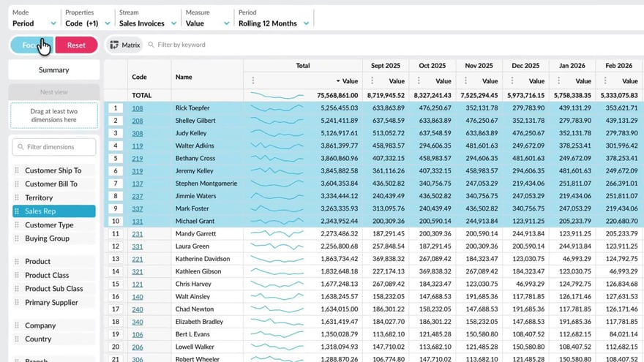Click the Name column header
This screenshot has width=644, height=362.
coord(184,77)
